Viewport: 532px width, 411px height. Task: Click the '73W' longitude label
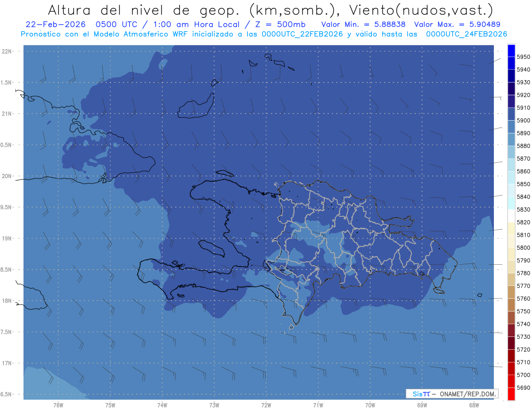(214, 405)
